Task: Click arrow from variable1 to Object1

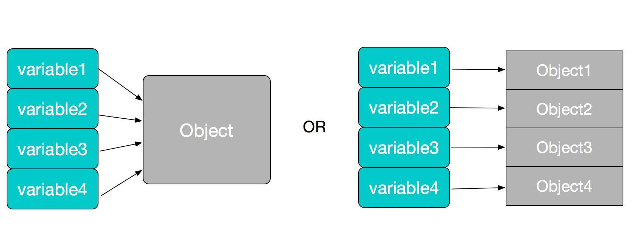Action: 478,69
